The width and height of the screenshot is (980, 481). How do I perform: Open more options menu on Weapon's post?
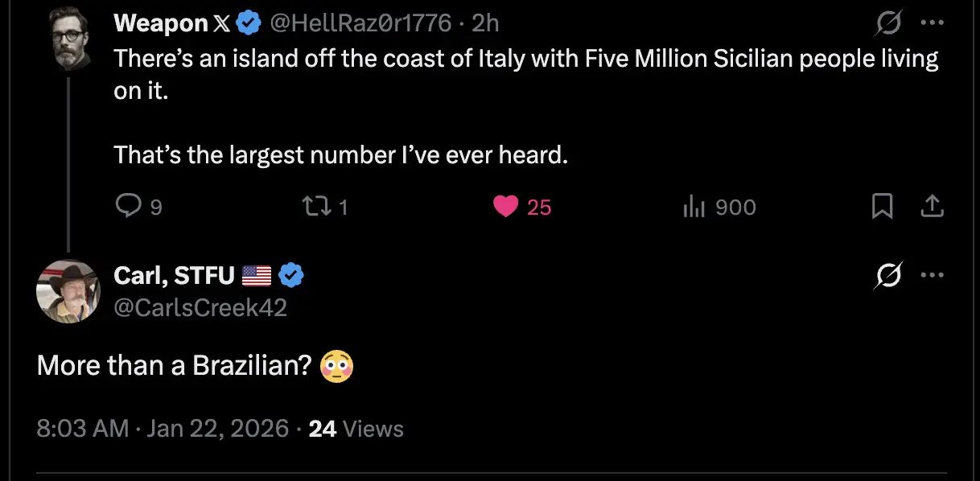[x=932, y=24]
